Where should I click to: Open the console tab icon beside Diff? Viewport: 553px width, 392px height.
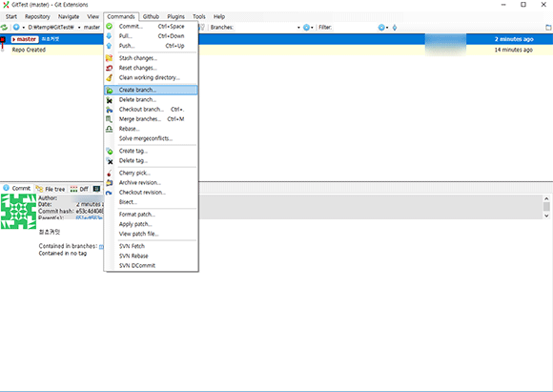[96, 189]
